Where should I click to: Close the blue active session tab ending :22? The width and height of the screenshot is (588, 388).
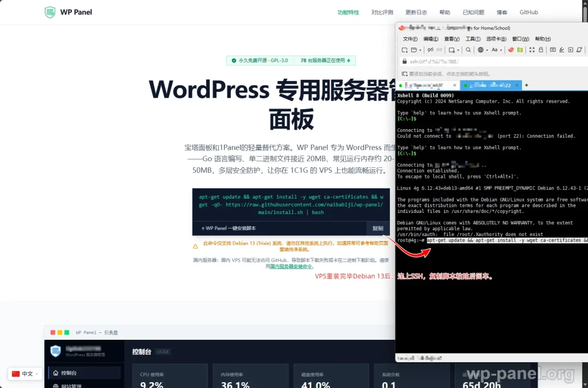point(517,86)
